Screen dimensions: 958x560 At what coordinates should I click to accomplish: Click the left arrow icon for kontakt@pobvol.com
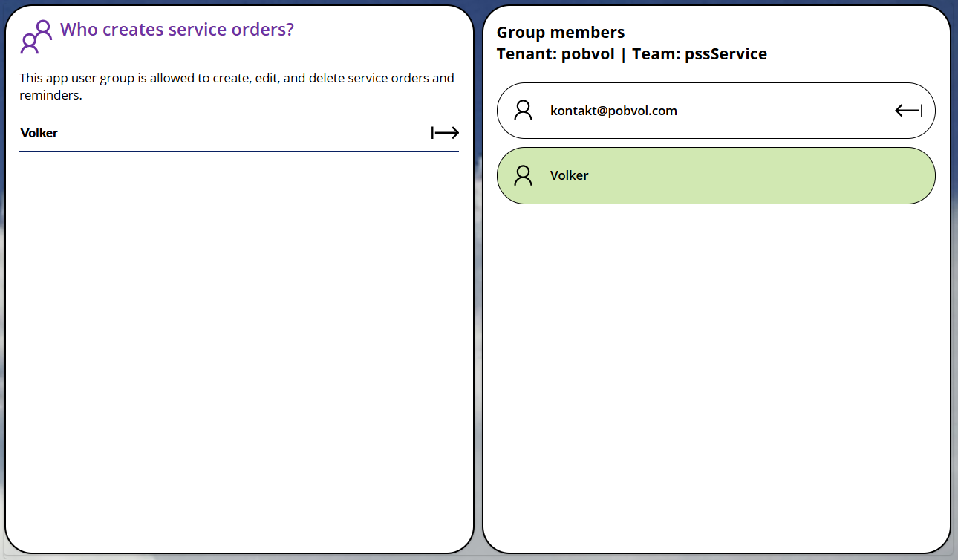point(908,111)
